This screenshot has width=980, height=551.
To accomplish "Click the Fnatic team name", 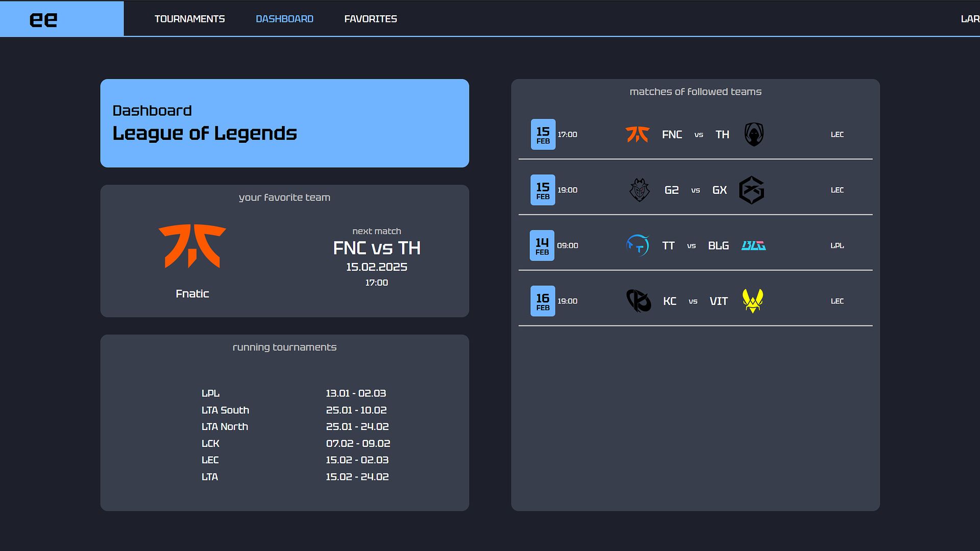I will (x=192, y=294).
